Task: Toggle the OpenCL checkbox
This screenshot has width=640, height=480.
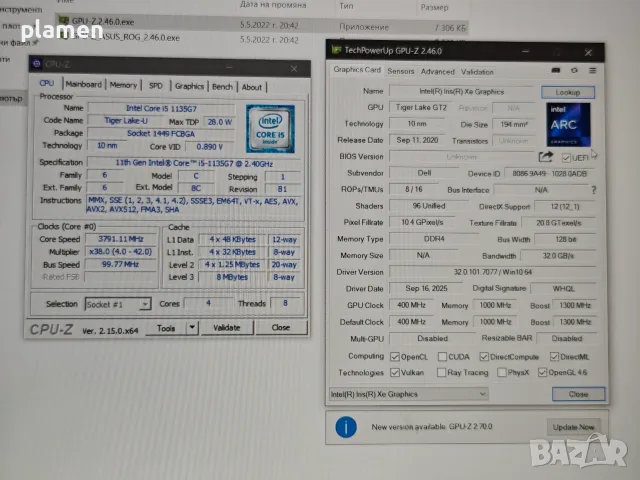Action: [394, 357]
